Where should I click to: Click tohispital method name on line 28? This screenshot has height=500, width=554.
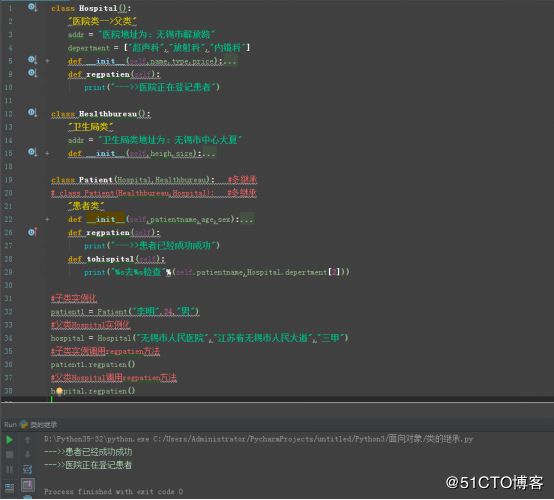(110, 259)
